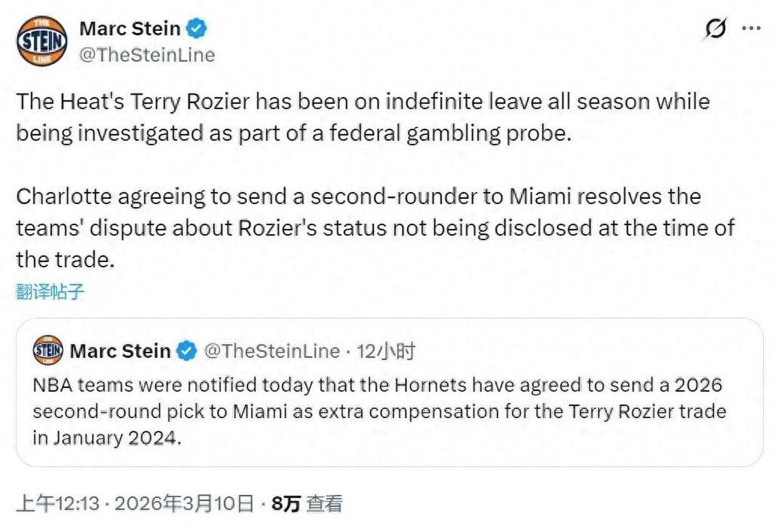This screenshot has height=532, width=776.
Task: Click the top @TheSteinLine handle under the author name
Action: pyautogui.click(x=147, y=55)
